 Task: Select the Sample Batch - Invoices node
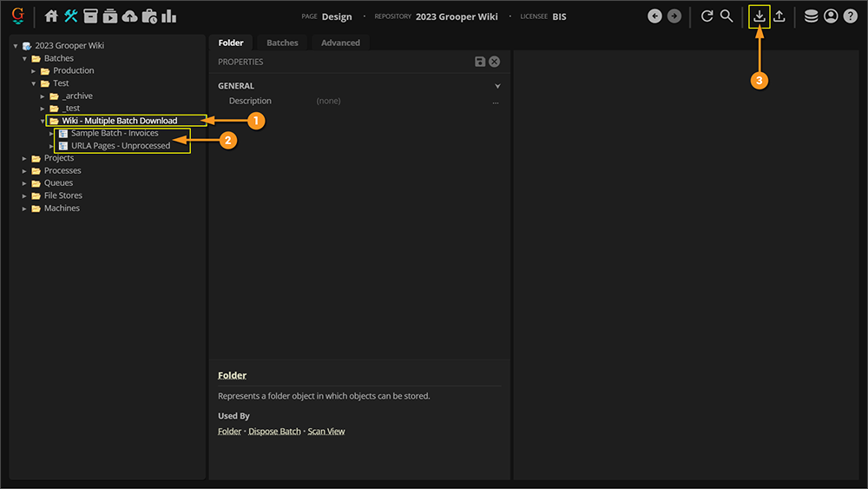(115, 133)
